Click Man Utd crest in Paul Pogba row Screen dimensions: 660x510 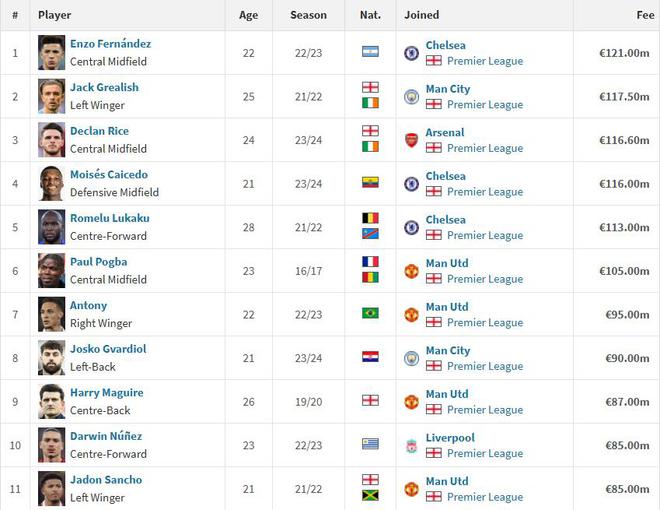411,271
